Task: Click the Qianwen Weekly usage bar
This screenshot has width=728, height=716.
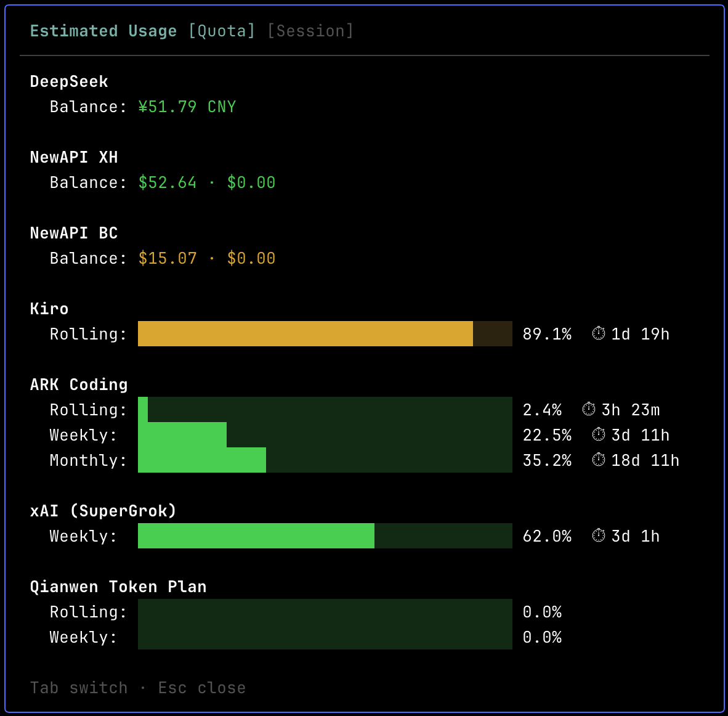Action: pyautogui.click(x=325, y=637)
